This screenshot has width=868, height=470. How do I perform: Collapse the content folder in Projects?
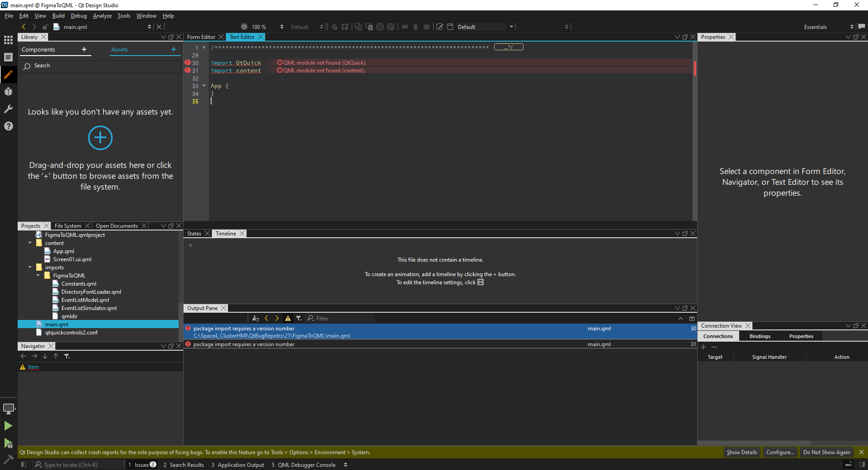30,243
